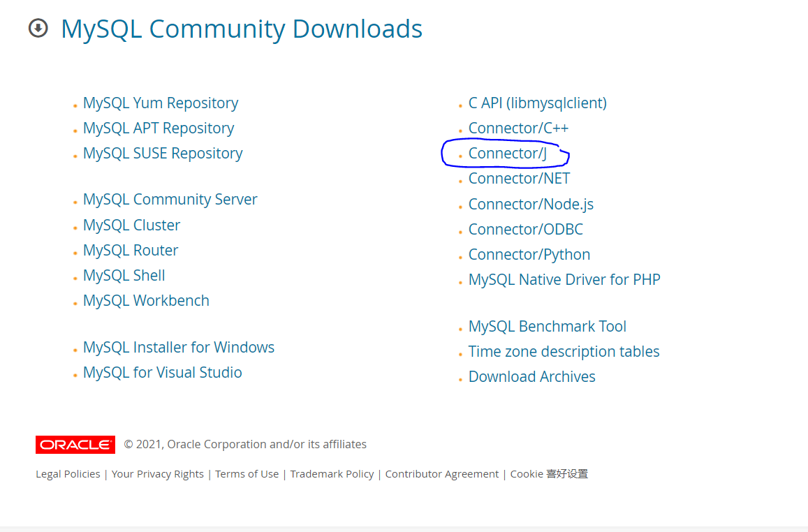Viewport: 808px width, 532px height.
Task: Select MySQL for Visual Studio
Action: click(162, 372)
